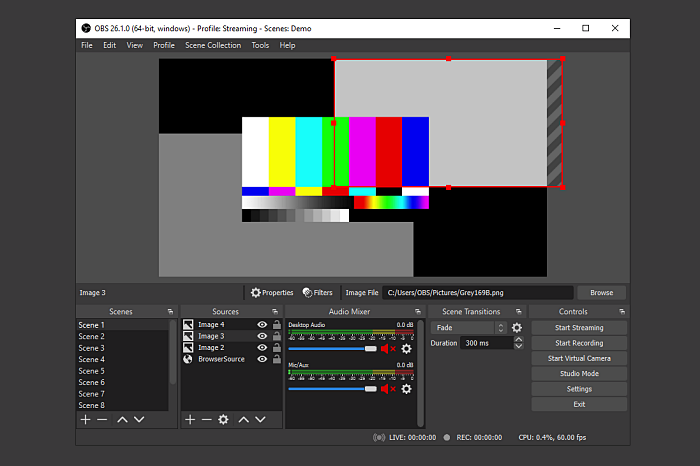
Task: Hide the Image 4 source
Action: (x=262, y=325)
